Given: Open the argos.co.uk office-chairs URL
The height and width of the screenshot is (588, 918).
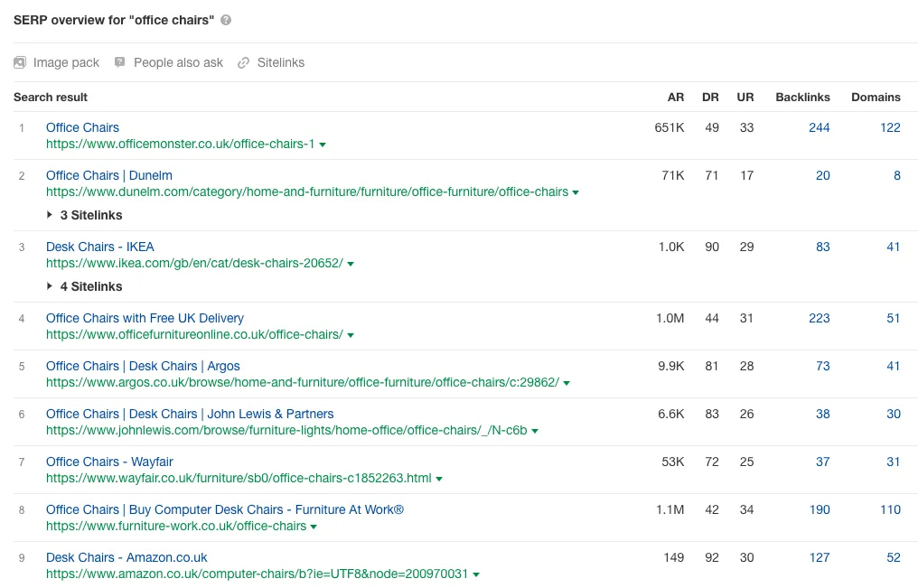Looking at the screenshot, I should (x=302, y=382).
